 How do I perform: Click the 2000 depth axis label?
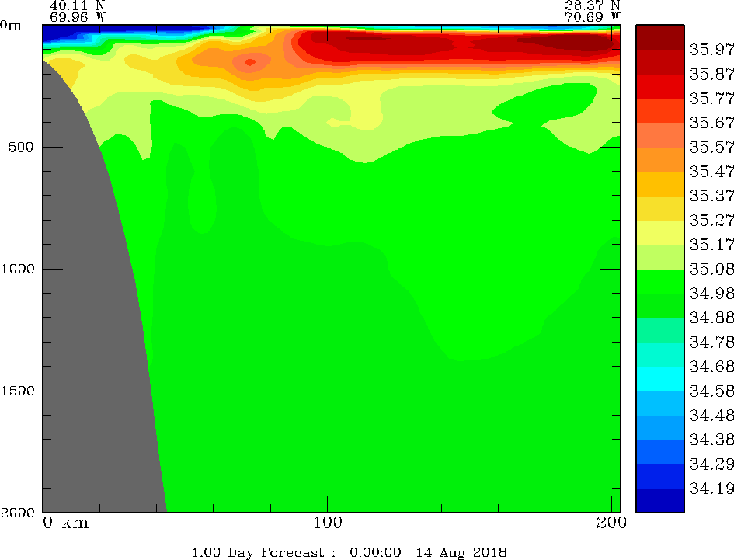tap(18, 513)
